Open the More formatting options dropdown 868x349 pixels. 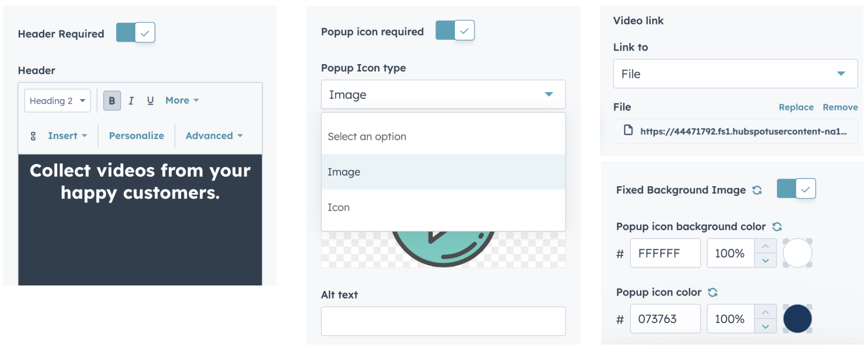click(x=182, y=101)
